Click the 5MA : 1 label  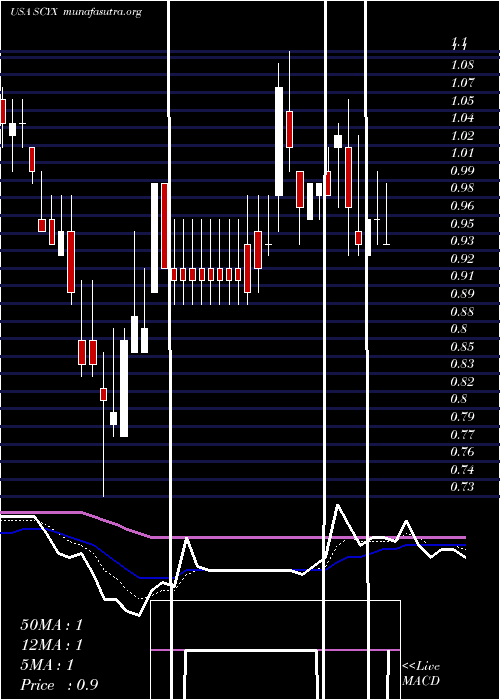[x=47, y=665]
